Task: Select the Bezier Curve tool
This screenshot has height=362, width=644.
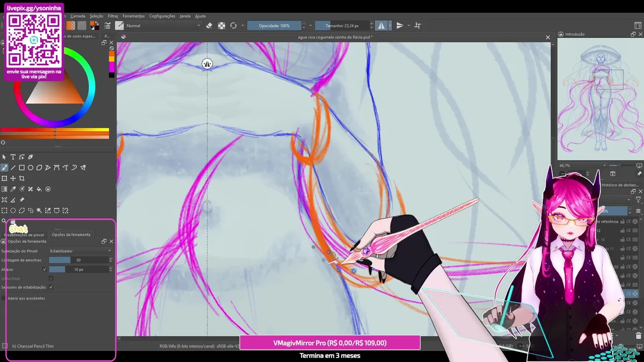Action: pyautogui.click(x=56, y=167)
